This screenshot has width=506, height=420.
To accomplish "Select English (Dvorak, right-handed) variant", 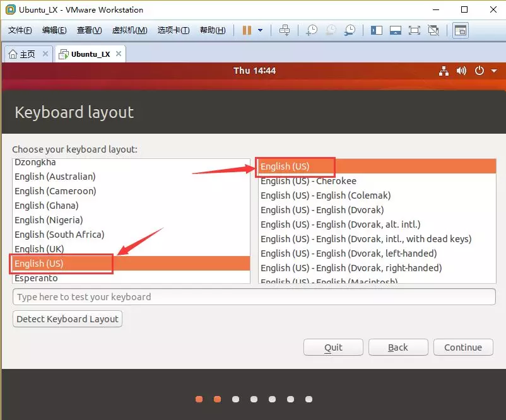I will pos(377,268).
